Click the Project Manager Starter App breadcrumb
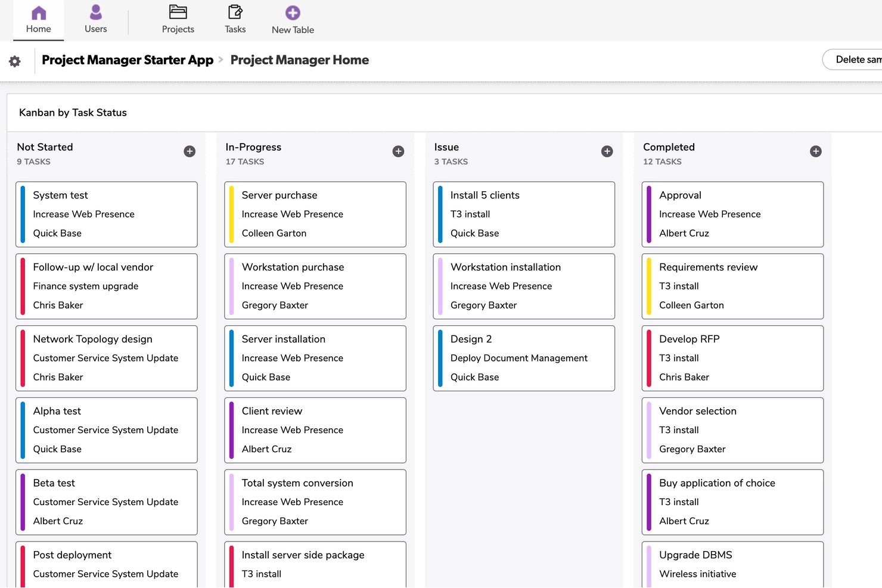882x588 pixels. [128, 60]
